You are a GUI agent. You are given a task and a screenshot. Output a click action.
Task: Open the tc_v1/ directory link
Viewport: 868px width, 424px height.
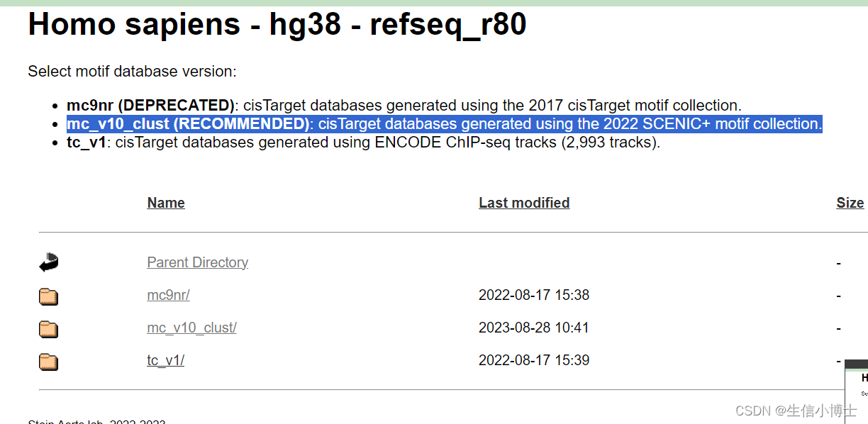[165, 360]
